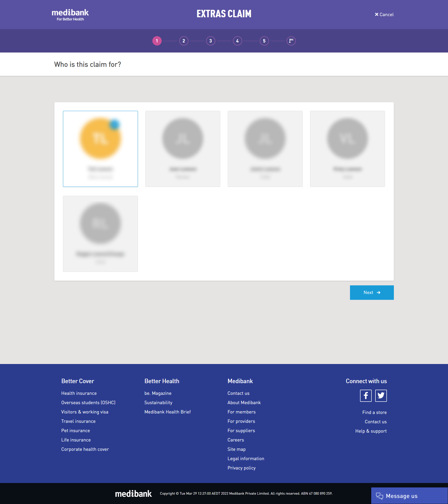Screen dimensions: 448x504
Task: Open the For providers link
Action: tap(241, 421)
